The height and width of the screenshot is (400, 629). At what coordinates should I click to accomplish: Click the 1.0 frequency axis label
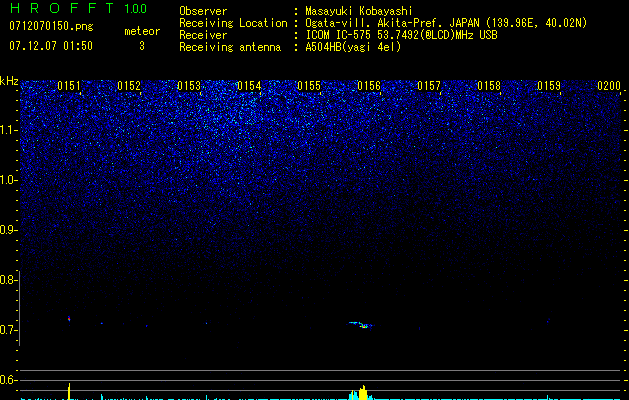coord(9,180)
